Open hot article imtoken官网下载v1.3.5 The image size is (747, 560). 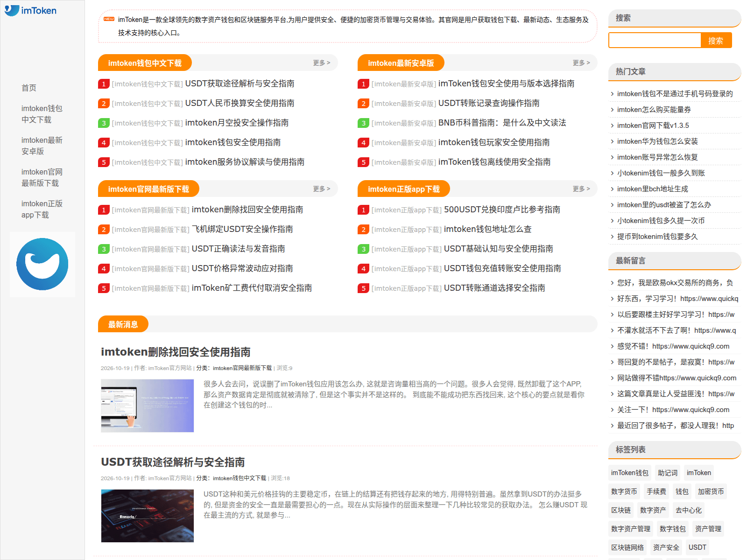click(x=653, y=126)
